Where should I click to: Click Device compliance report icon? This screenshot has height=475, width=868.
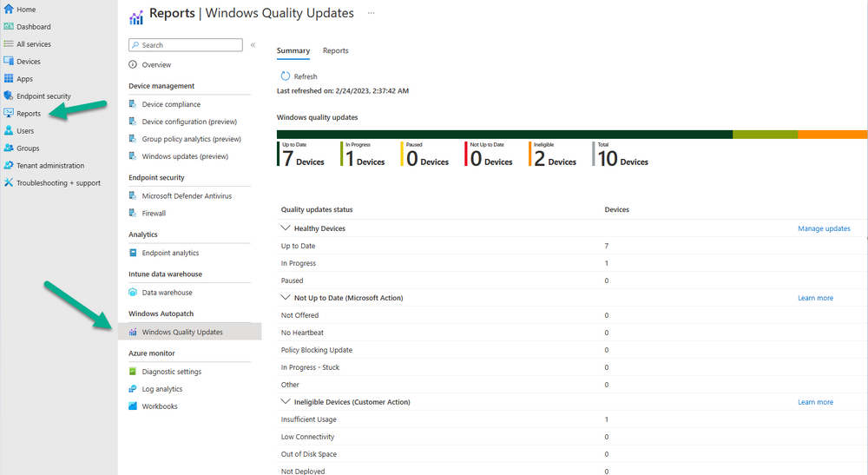coord(133,104)
